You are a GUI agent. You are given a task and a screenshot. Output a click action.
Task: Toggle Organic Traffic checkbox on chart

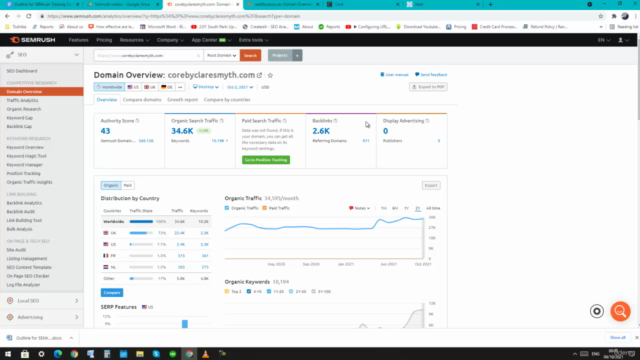point(227,208)
